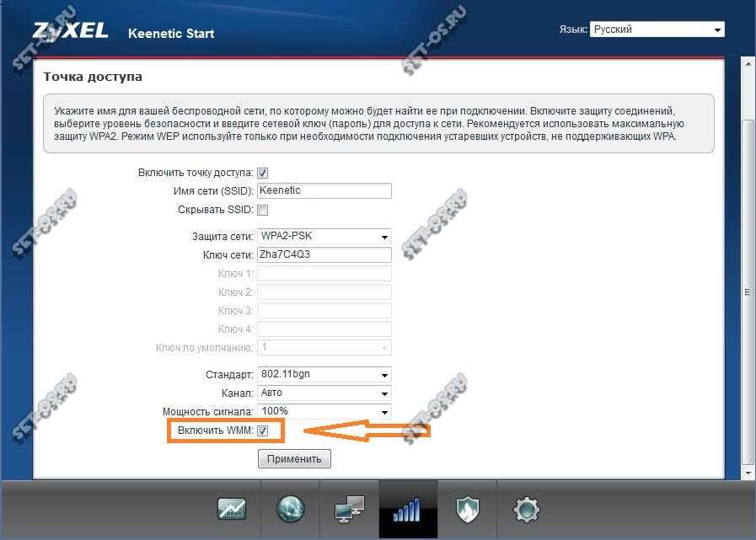Click the 'Точка доступа' heading
The width and height of the screenshot is (756, 540).
click(x=93, y=77)
